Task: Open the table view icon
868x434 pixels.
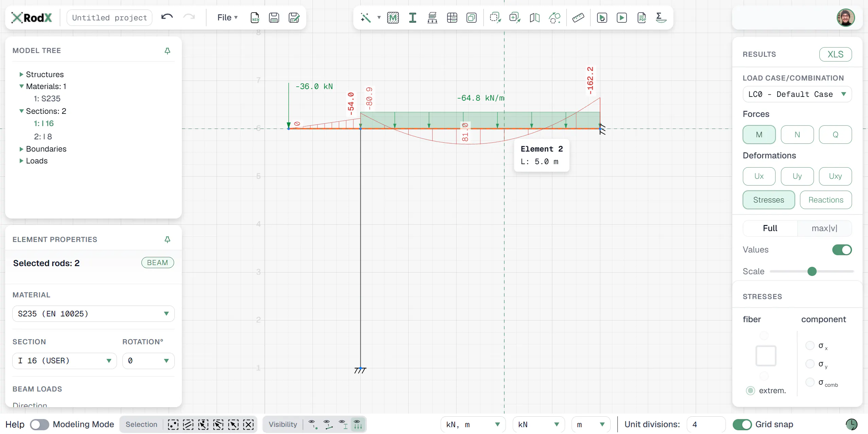Action: [452, 17]
